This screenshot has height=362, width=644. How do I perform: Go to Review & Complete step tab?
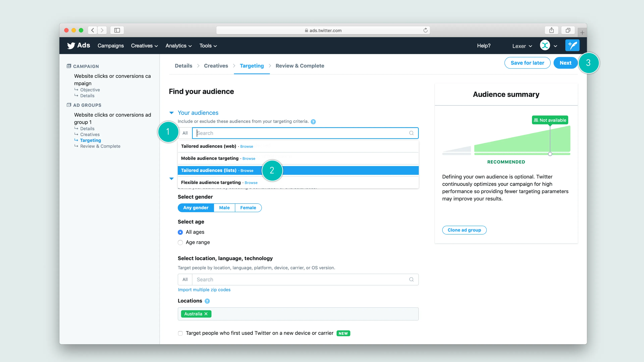(x=300, y=66)
